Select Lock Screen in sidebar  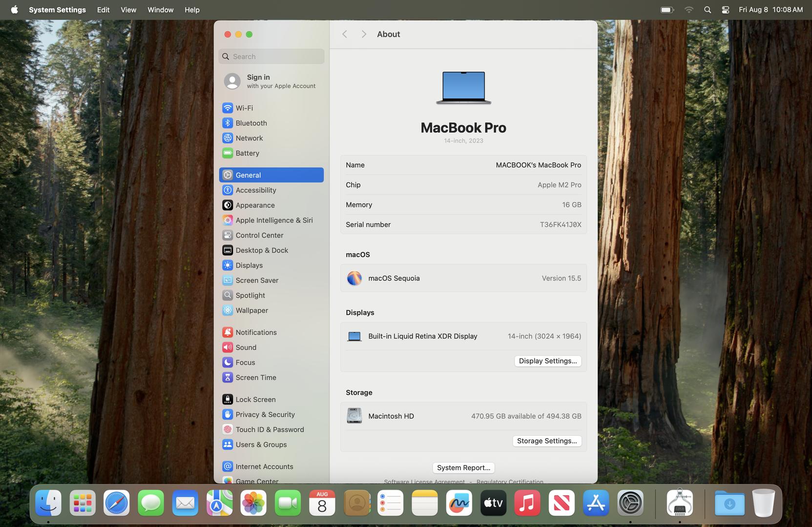271,400
